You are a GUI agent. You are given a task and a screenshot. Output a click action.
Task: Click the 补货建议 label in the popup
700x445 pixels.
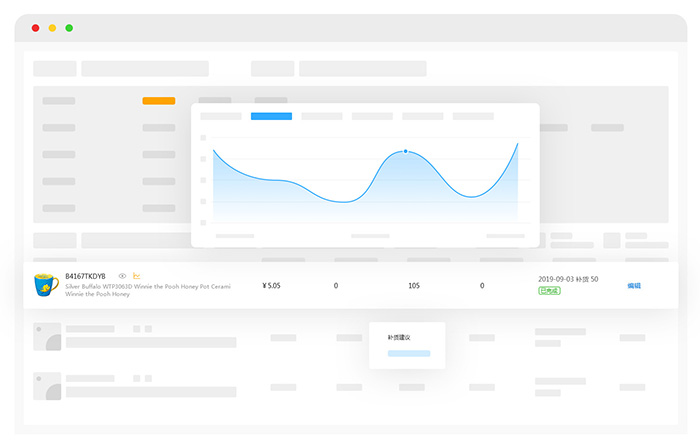click(399, 337)
